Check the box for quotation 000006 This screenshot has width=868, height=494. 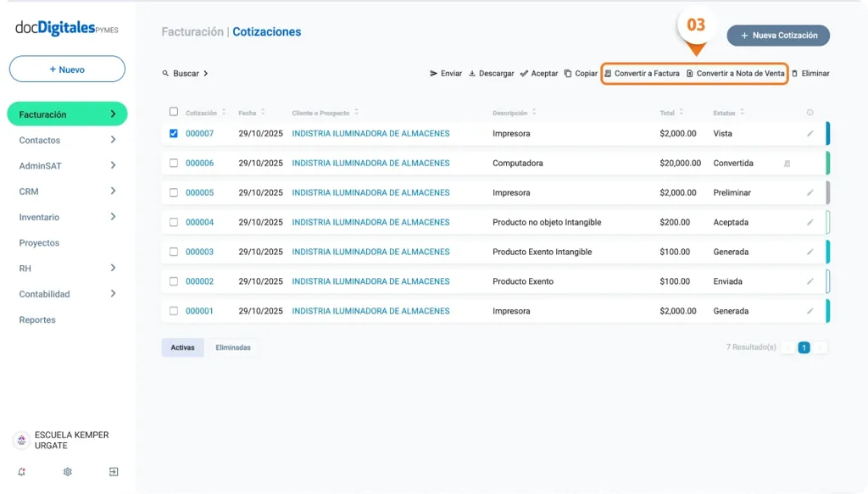[174, 163]
